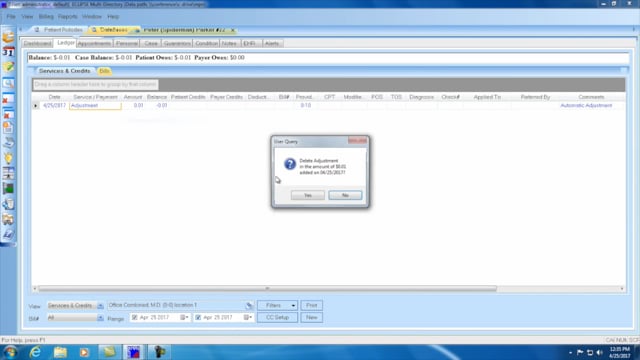Open the View Services & Credits dropdown
The height and width of the screenshot is (360, 640).
pos(100,305)
